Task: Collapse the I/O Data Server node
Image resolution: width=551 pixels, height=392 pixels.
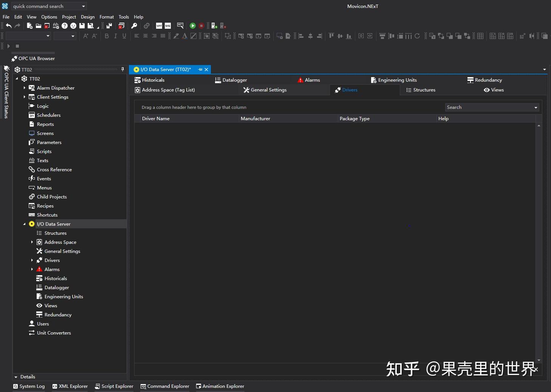Action: tap(25, 224)
